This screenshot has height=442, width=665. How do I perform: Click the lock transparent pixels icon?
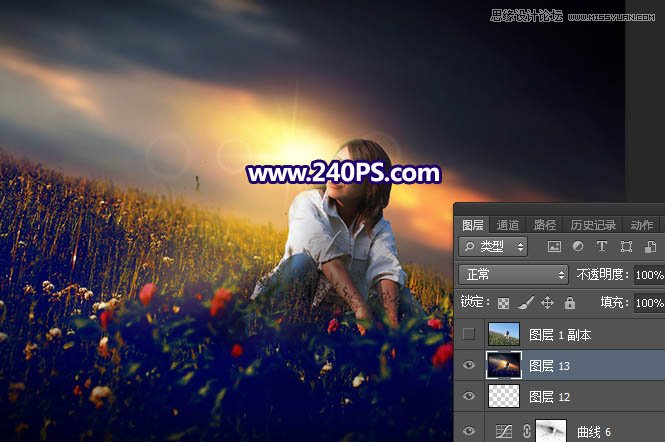502,302
